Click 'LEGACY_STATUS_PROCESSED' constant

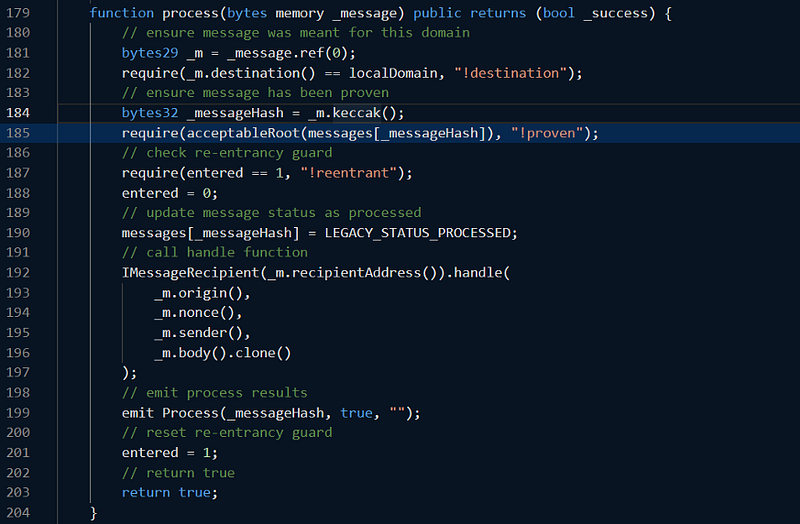click(418, 233)
